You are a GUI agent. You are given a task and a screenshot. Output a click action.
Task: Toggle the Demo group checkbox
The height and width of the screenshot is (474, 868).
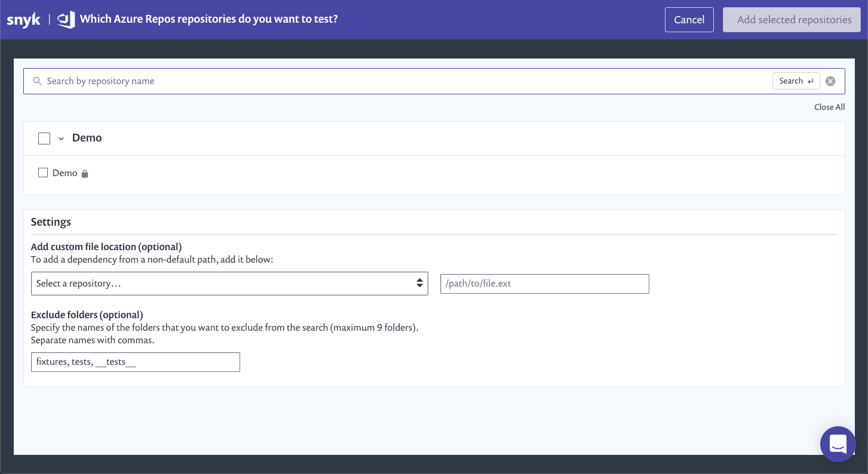(x=44, y=138)
